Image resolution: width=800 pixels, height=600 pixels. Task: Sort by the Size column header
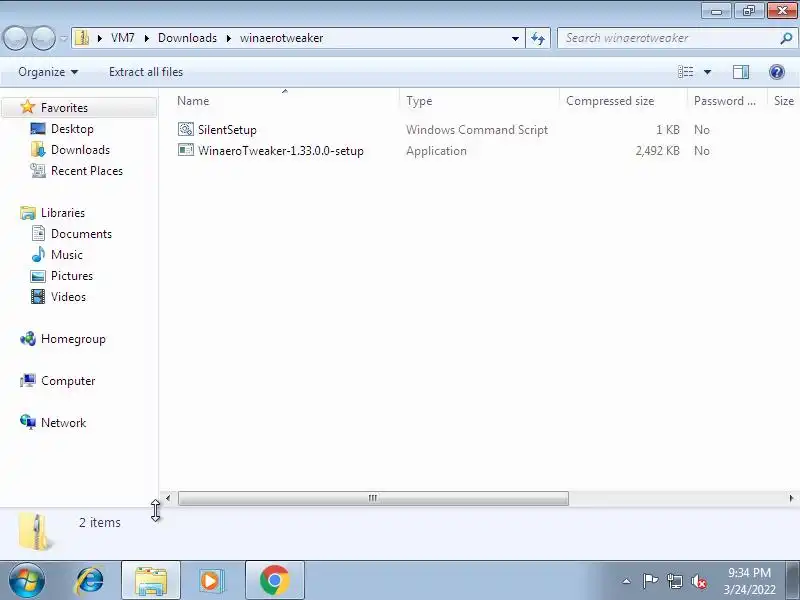(784, 101)
